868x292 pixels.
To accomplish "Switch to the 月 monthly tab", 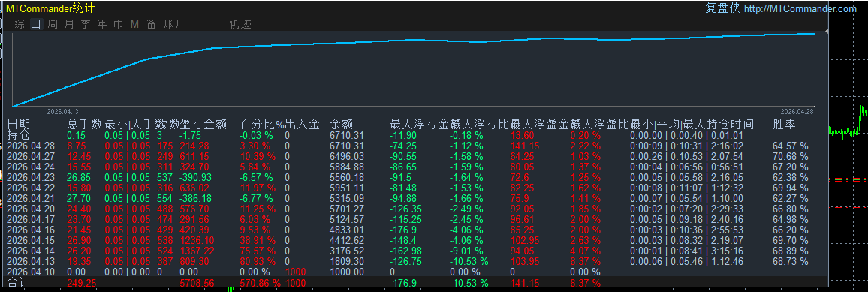I will [69, 24].
